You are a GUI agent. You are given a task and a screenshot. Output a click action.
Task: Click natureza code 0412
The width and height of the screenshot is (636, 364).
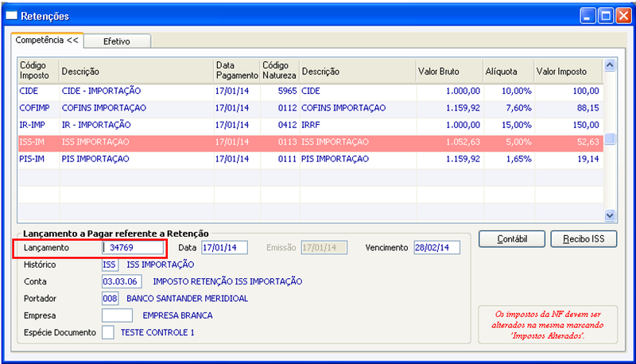coord(287,125)
